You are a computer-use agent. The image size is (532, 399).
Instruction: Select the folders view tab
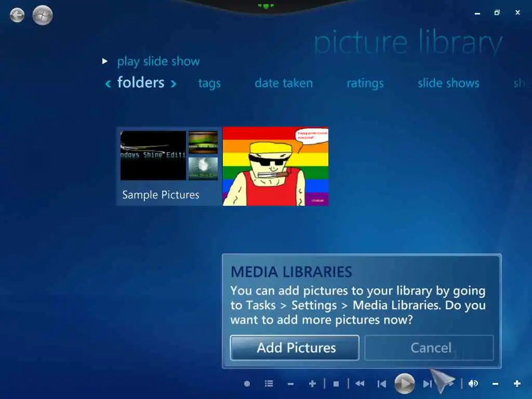pyautogui.click(x=141, y=83)
